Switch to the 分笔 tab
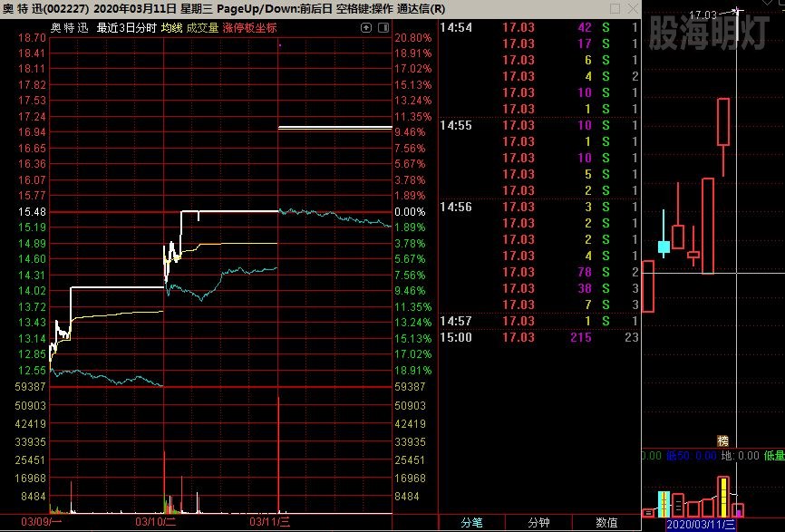This screenshot has width=785, height=532. [471, 523]
